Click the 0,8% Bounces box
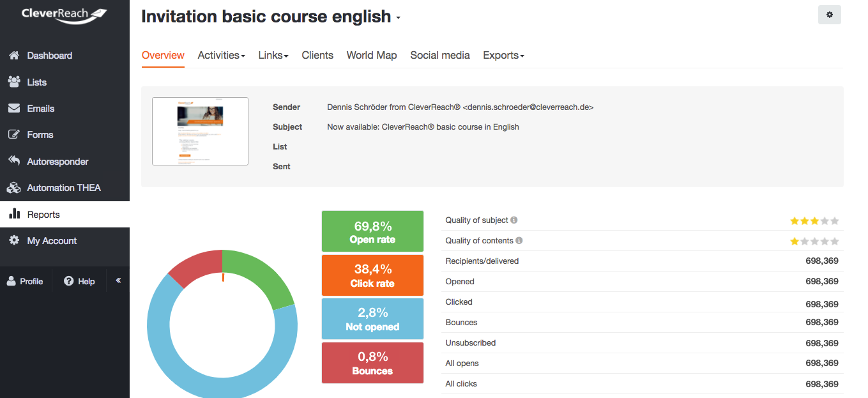 tap(372, 363)
